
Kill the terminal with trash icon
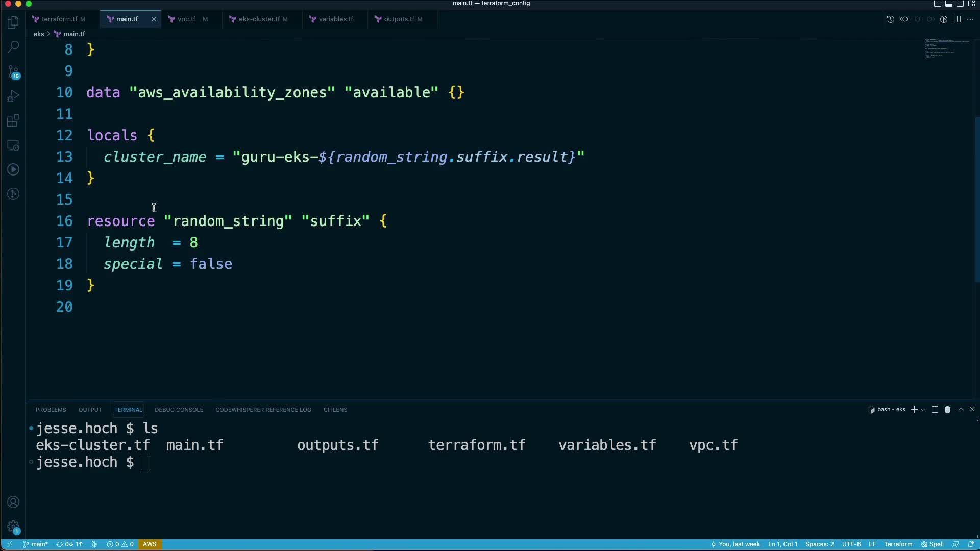(x=947, y=410)
